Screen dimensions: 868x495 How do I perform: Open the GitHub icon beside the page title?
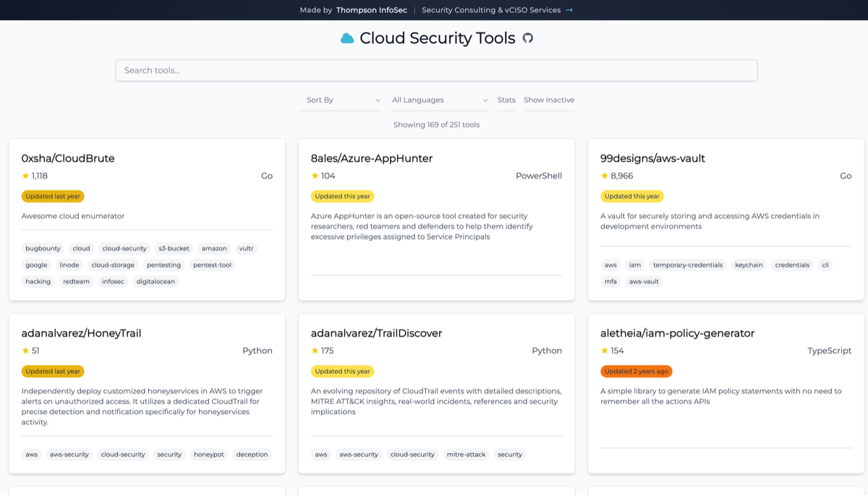coord(528,38)
